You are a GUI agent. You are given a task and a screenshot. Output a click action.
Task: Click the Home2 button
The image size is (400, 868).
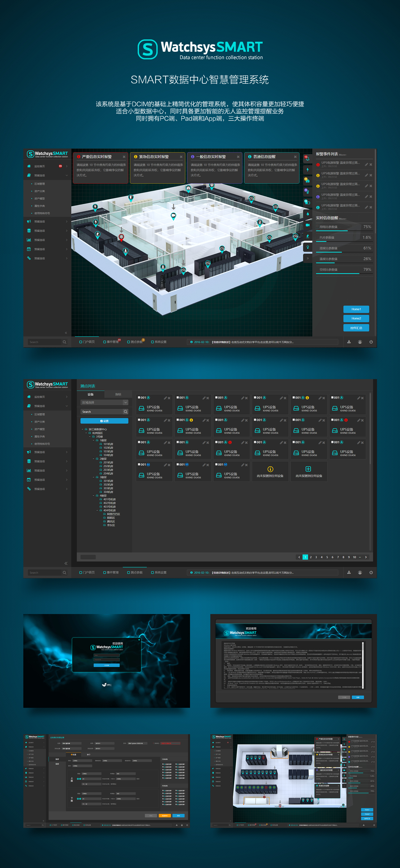coord(356,318)
